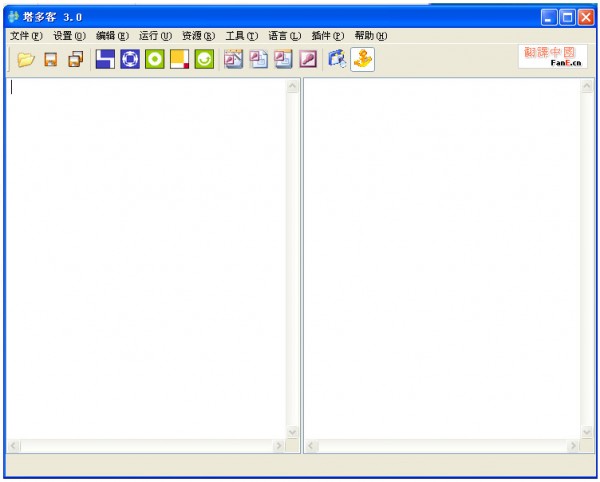Click inside the left text pane
600x482 pixels.
[x=146, y=259]
